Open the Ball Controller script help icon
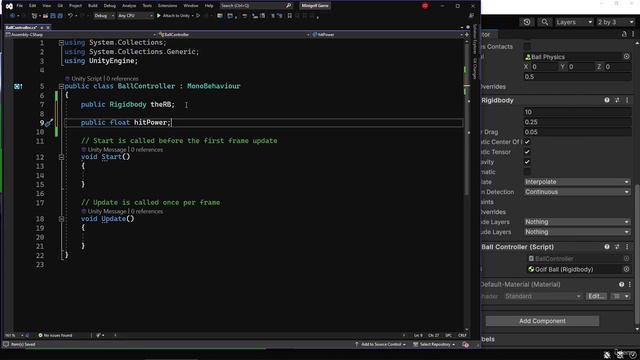The width and height of the screenshot is (640, 360). [x=607, y=247]
